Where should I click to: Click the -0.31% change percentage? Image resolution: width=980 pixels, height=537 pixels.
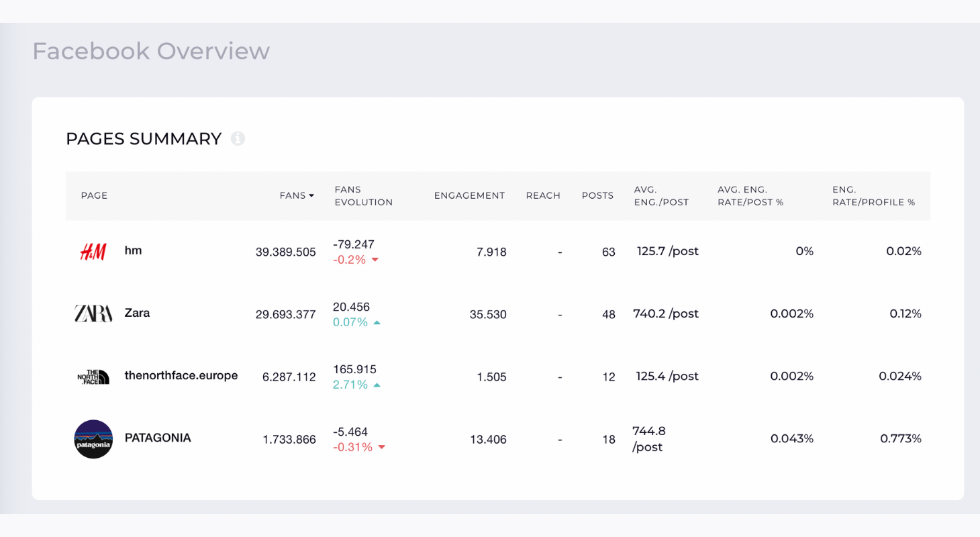[x=352, y=447]
